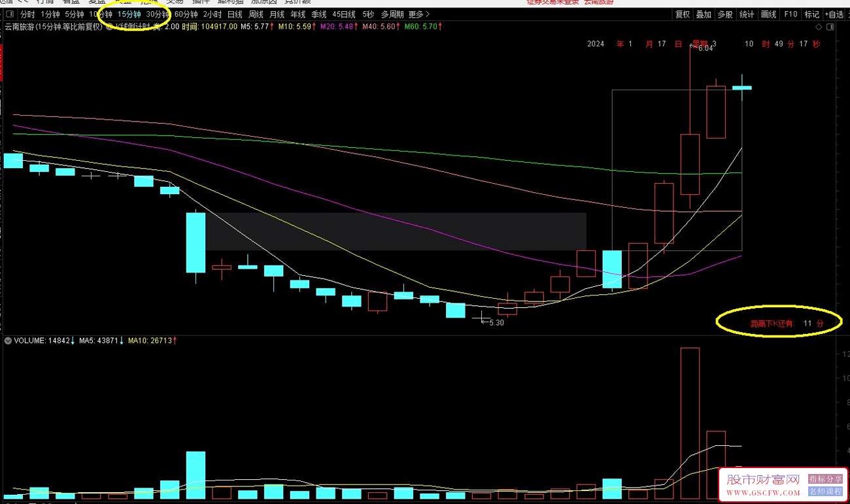
Task: Click the 统计 statistics button
Action: 747,14
